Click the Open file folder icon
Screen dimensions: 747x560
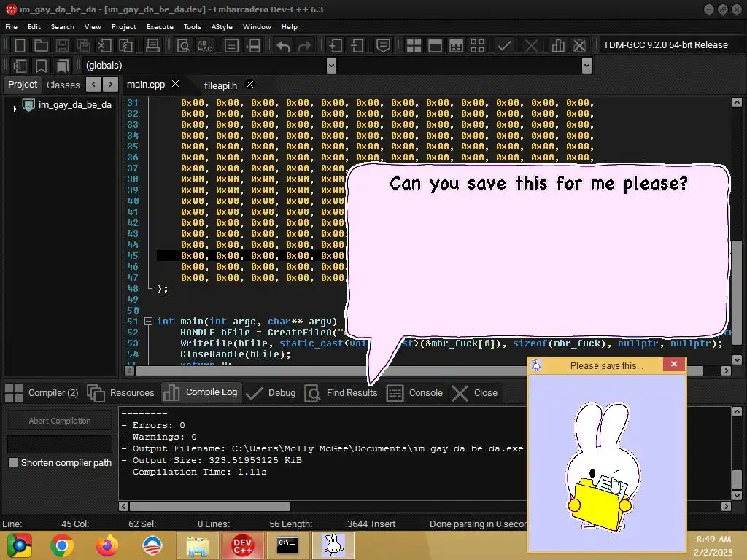click(41, 46)
